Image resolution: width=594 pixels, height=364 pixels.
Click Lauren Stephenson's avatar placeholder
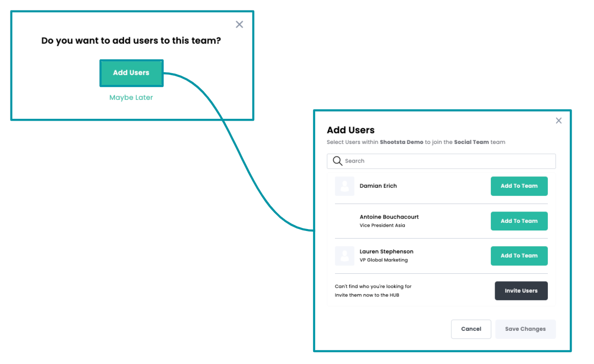coord(345,256)
